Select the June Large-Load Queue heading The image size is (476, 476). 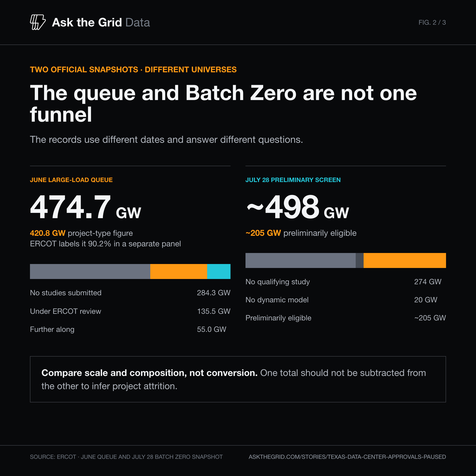pyautogui.click(x=71, y=180)
